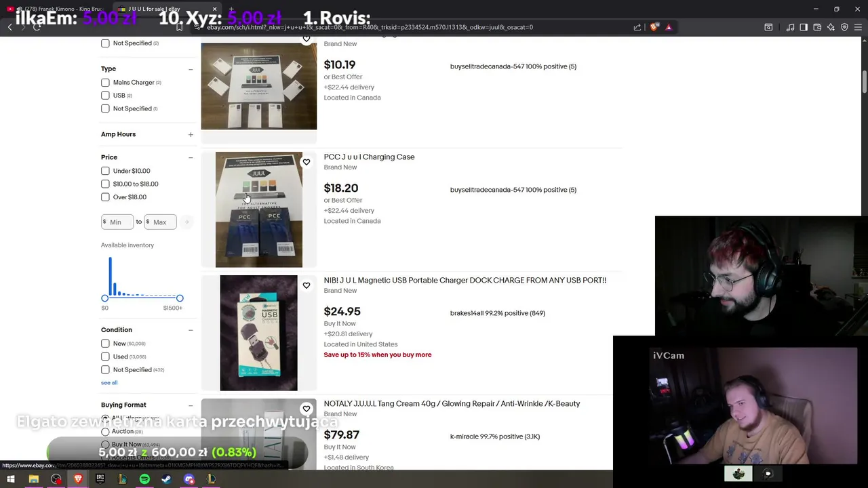Check the Mains Charger filter
The height and width of the screenshot is (488, 868).
tap(105, 83)
